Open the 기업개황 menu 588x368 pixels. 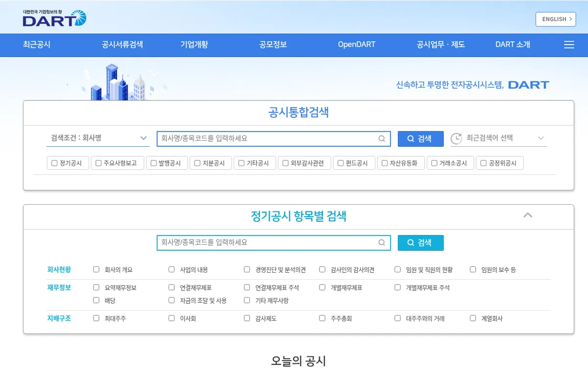tap(194, 45)
